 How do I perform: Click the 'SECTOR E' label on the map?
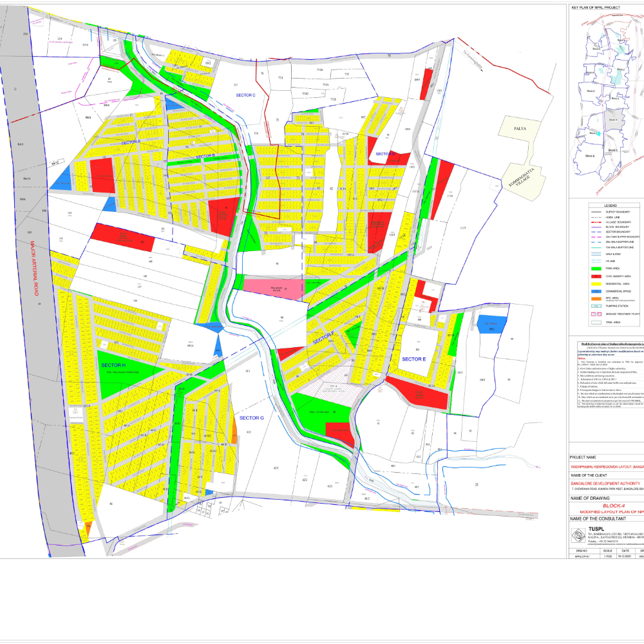tap(413, 359)
